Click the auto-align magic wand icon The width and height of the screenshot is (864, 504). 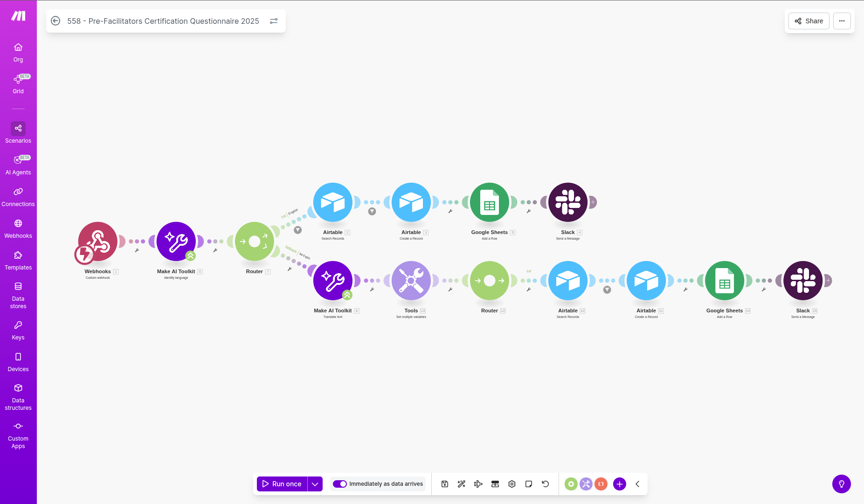coord(462,484)
